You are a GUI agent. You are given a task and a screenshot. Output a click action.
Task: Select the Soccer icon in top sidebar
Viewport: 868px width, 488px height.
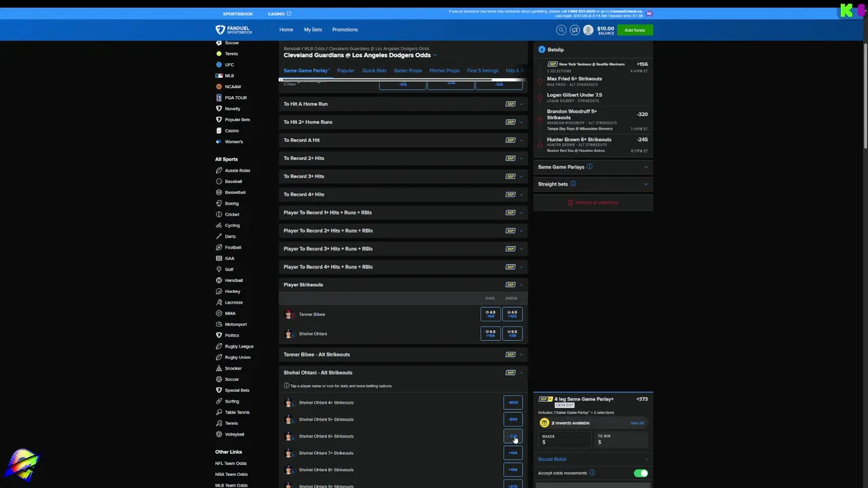click(219, 43)
